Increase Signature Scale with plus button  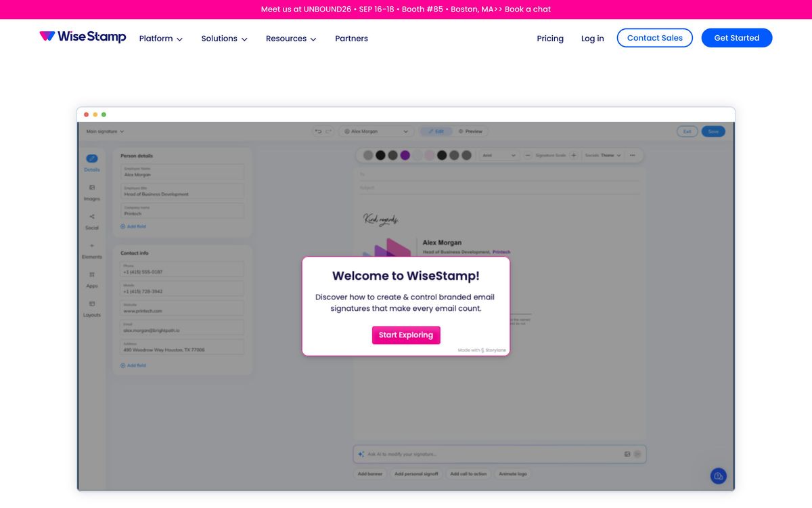[573, 155]
